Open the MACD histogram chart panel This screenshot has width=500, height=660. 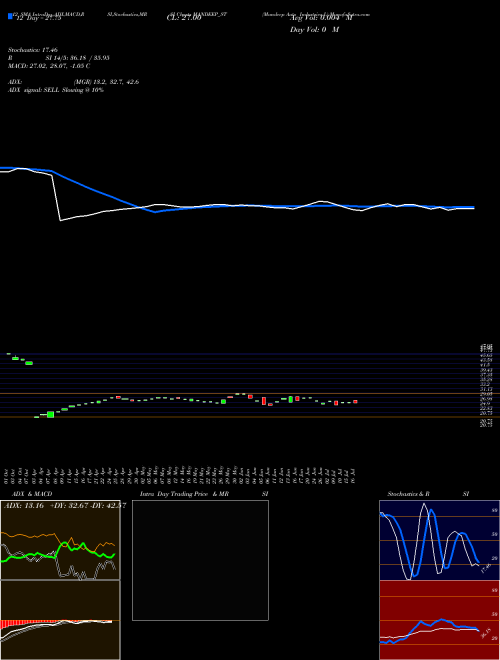coord(60,620)
